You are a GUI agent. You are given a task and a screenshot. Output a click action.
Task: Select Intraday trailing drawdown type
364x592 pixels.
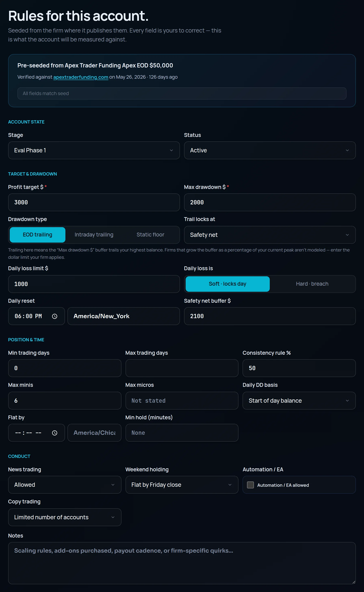(x=94, y=234)
